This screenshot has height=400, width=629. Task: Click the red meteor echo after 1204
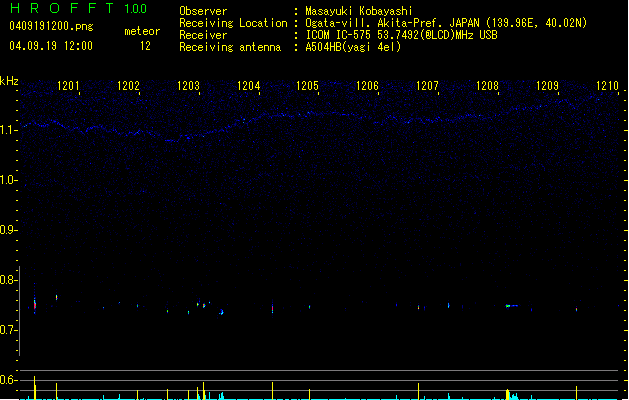point(273,309)
